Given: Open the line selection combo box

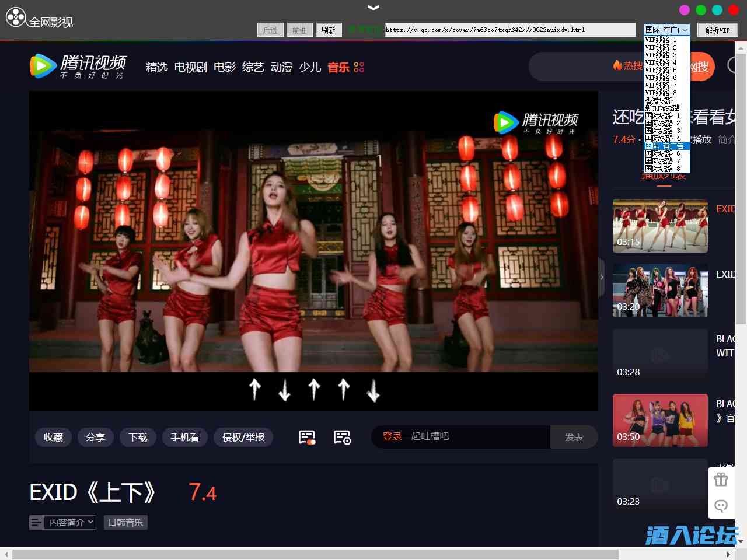Looking at the screenshot, I should click(666, 30).
